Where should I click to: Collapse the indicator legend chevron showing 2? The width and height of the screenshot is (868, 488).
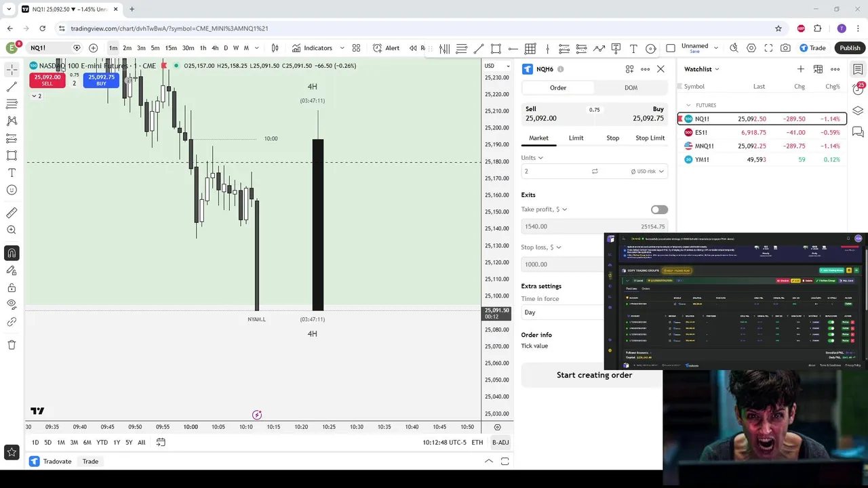37,96
